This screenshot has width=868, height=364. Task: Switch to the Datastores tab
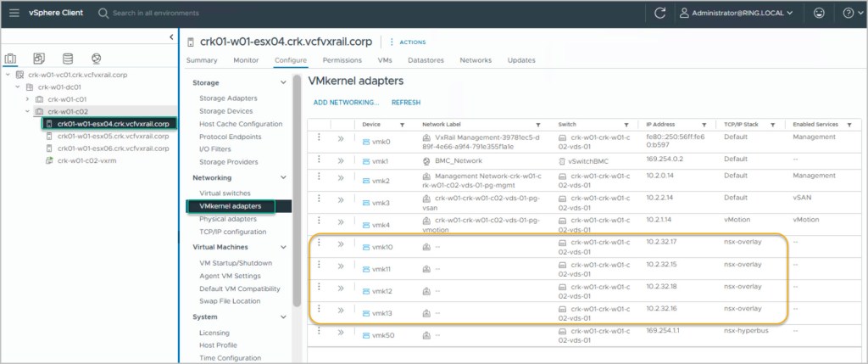coord(426,60)
